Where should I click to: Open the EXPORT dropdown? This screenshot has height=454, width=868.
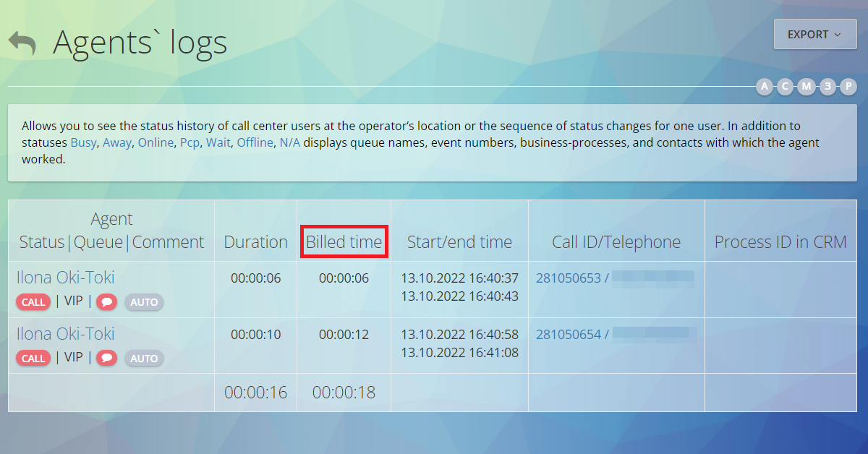814,34
